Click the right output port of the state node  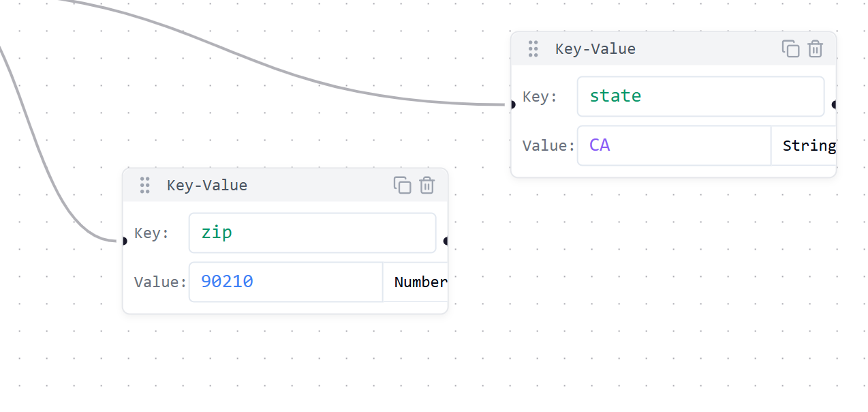(x=835, y=105)
